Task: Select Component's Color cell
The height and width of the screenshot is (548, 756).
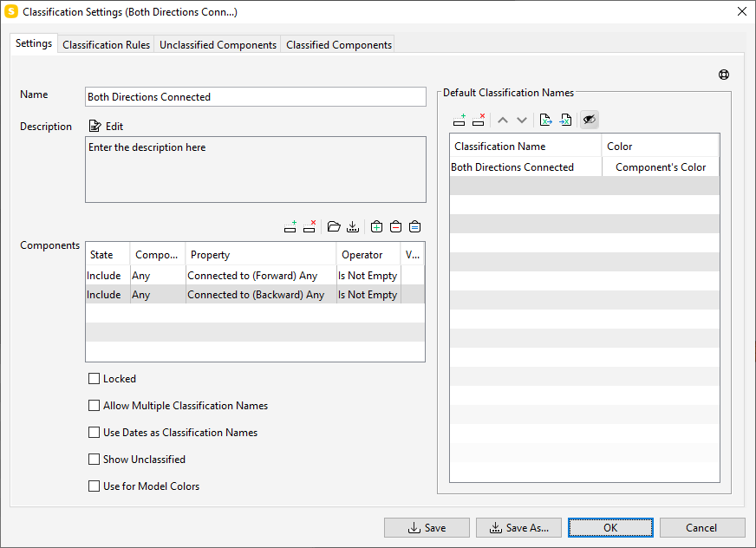Action: [x=661, y=166]
